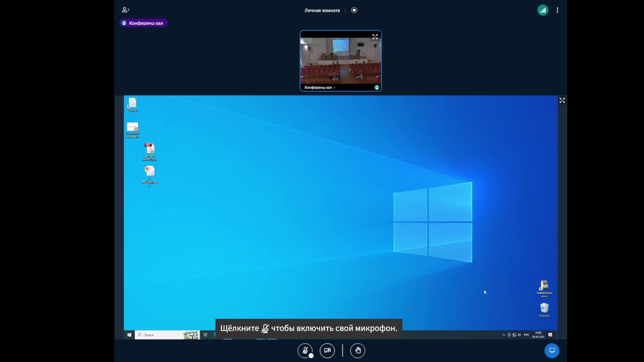Open the blue screen share button
Viewport: 644px width, 362px height.
tap(552, 351)
